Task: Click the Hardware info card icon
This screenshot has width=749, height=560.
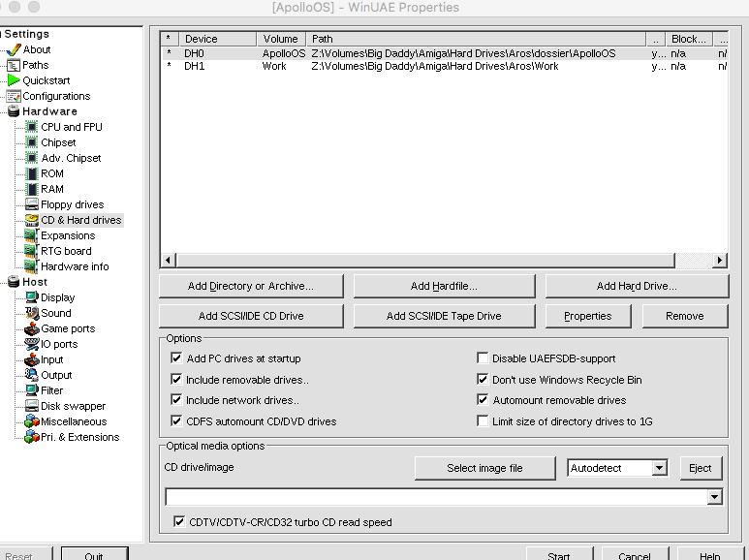Action: (31, 266)
